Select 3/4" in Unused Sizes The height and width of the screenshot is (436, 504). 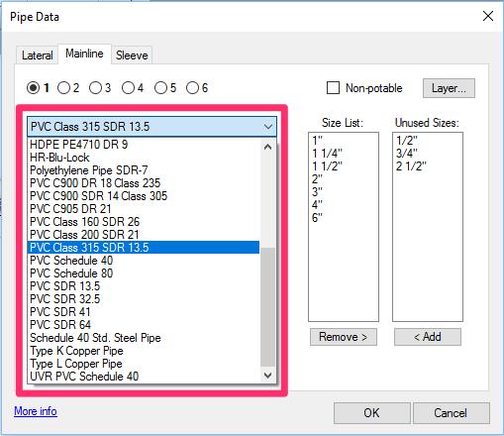pyautogui.click(x=428, y=154)
